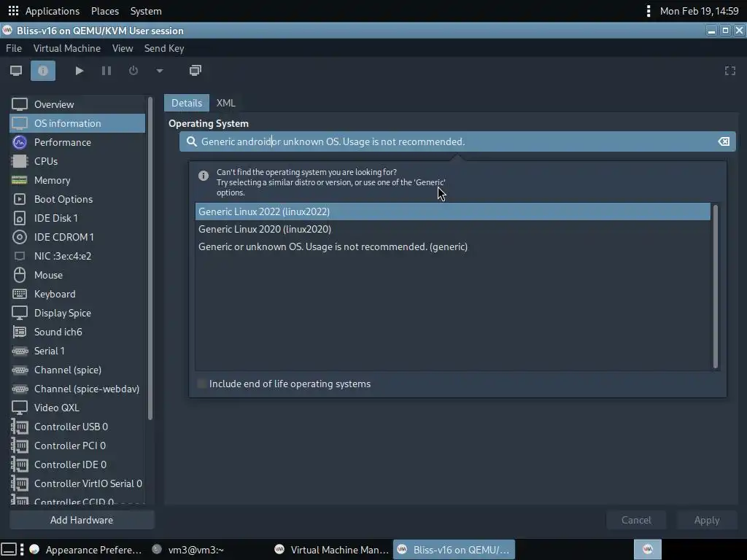The image size is (747, 560).
Task: Clear the operating system search field
Action: pyautogui.click(x=723, y=141)
